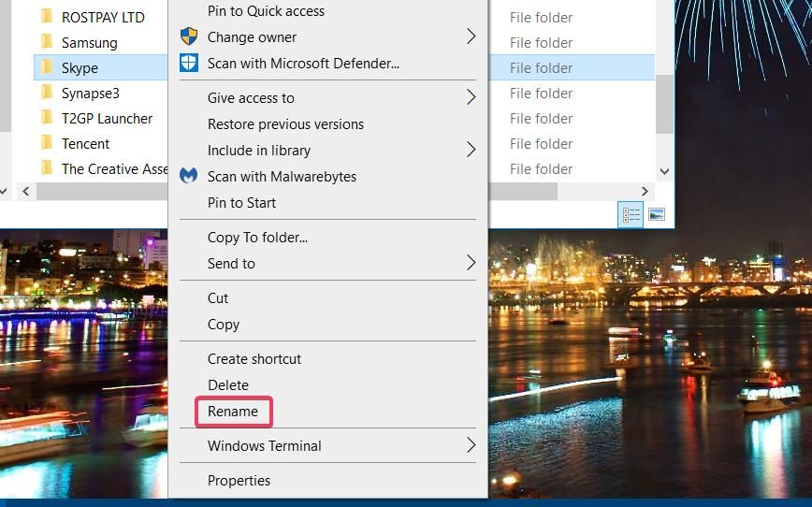812x507 pixels.
Task: Click the T2GP Launcher folder icon
Action: [x=47, y=118]
